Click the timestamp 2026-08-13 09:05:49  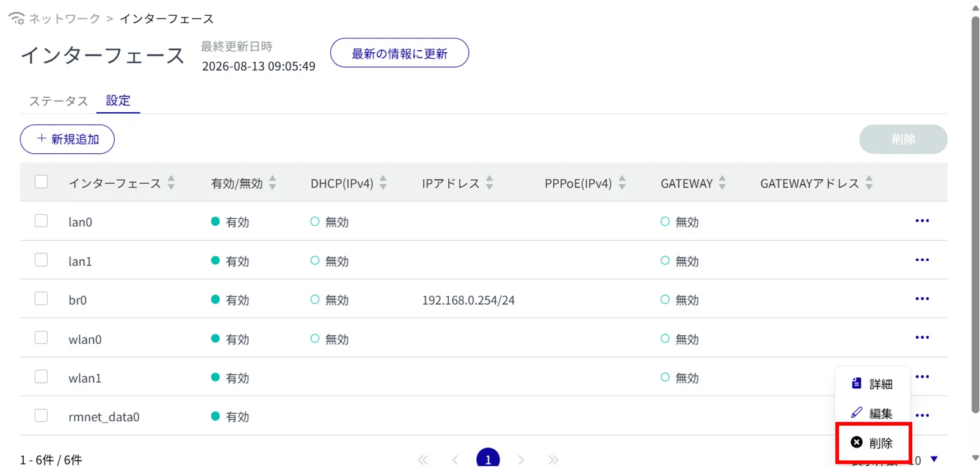tap(259, 66)
